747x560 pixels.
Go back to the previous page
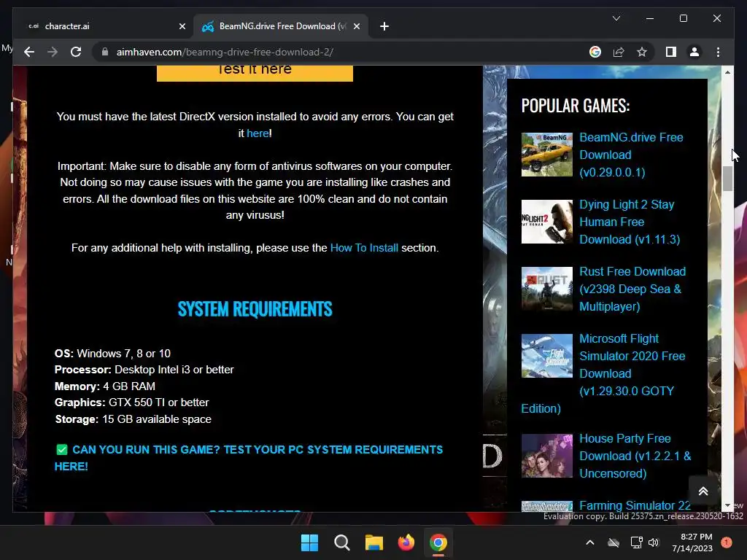[29, 52]
